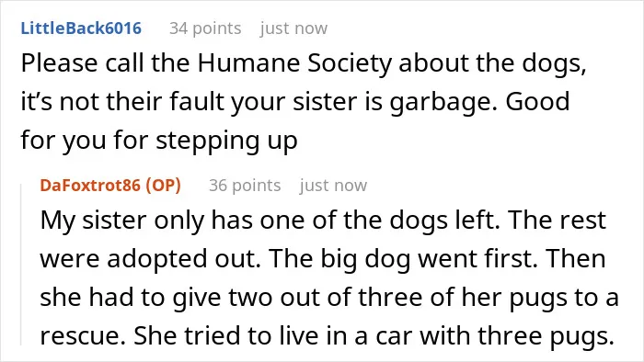Click the words 'Humane Society'
The height and width of the screenshot is (362, 644).
pyautogui.click(x=295, y=63)
